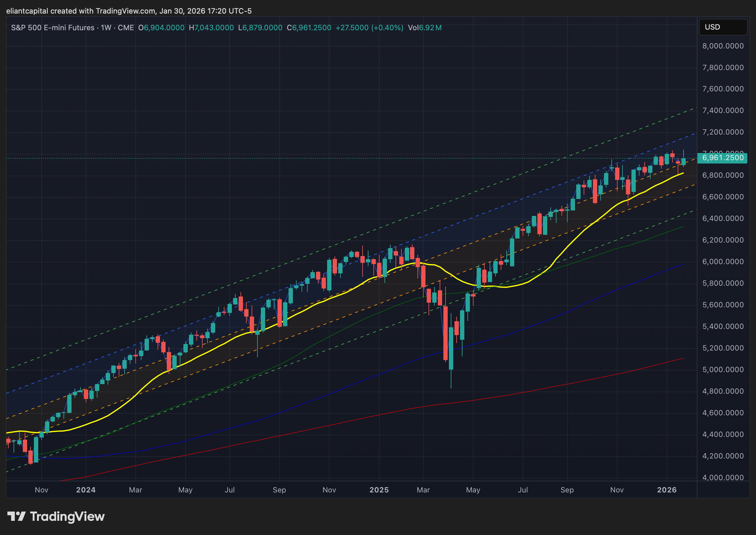The image size is (756, 535).
Task: Click the 2026 label on time axis
Action: pyautogui.click(x=667, y=490)
